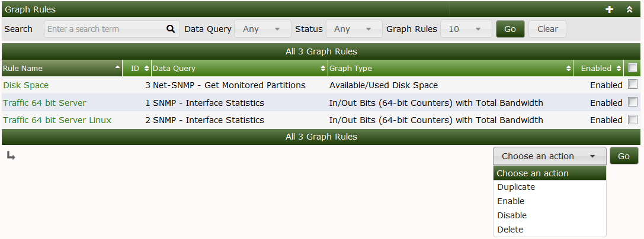Open the Traffic 64 bit Server rule link

pyautogui.click(x=44, y=103)
